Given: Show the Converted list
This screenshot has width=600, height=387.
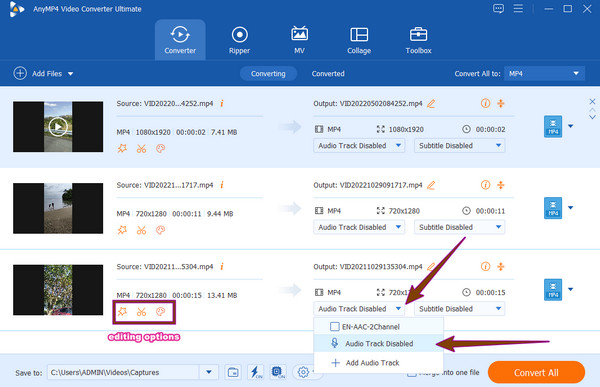Looking at the screenshot, I should point(328,73).
